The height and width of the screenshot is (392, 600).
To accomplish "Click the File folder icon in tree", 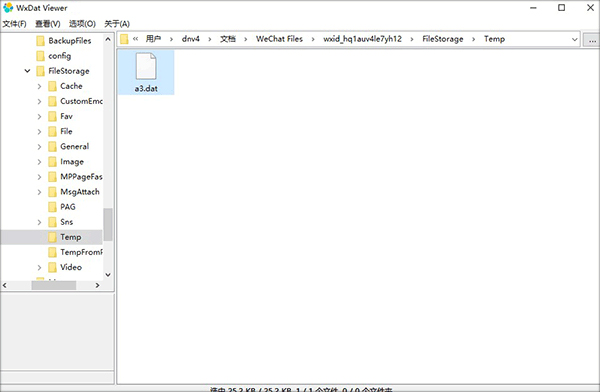I will [x=52, y=131].
